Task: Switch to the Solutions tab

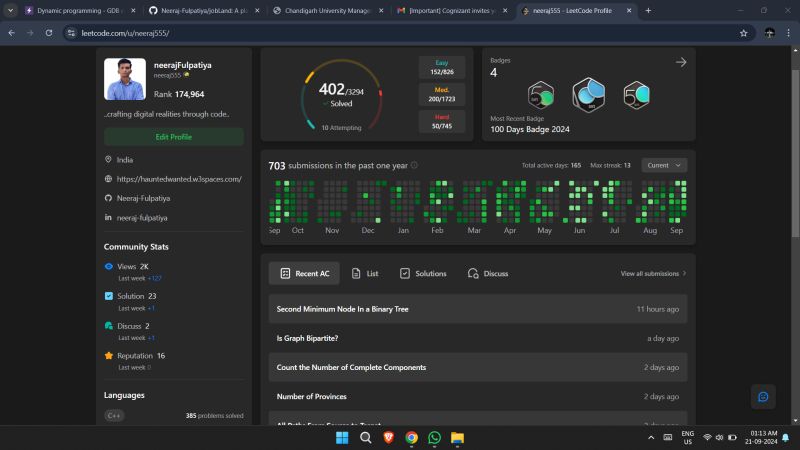Action: pos(423,273)
